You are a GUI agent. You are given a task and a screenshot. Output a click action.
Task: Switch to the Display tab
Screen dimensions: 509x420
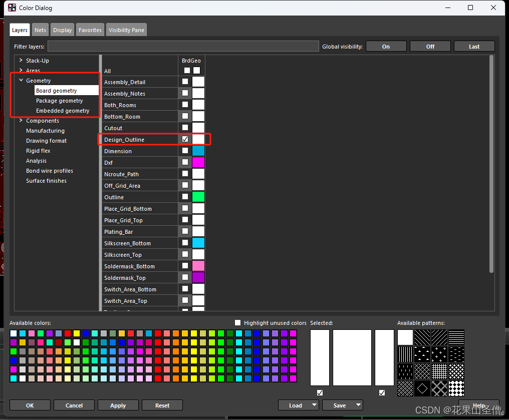point(62,30)
